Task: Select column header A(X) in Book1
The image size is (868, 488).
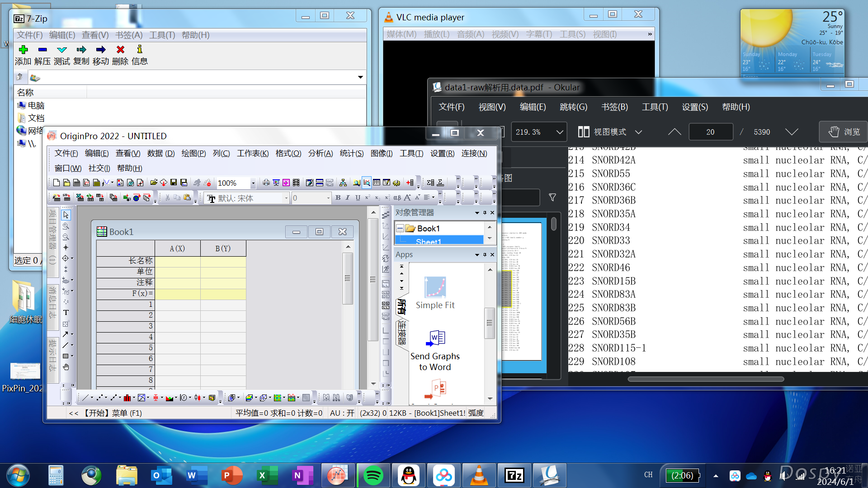Action: 177,249
